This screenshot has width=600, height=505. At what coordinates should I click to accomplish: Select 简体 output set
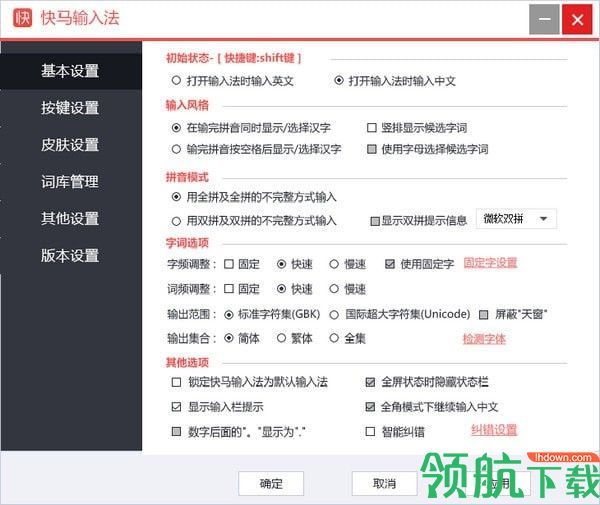[229, 338]
